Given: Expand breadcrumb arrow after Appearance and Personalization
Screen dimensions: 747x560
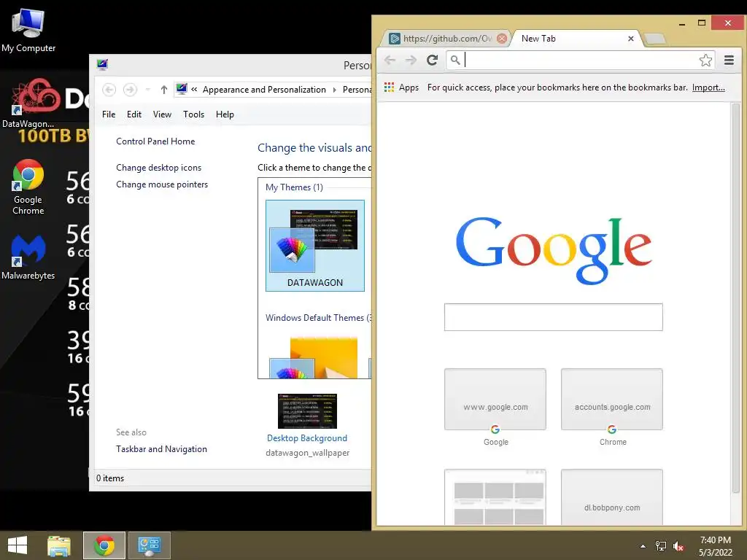Looking at the screenshot, I should [334, 90].
